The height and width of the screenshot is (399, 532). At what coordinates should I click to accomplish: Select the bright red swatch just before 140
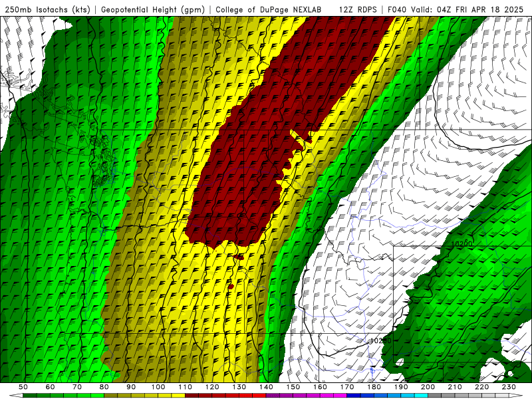259,395
